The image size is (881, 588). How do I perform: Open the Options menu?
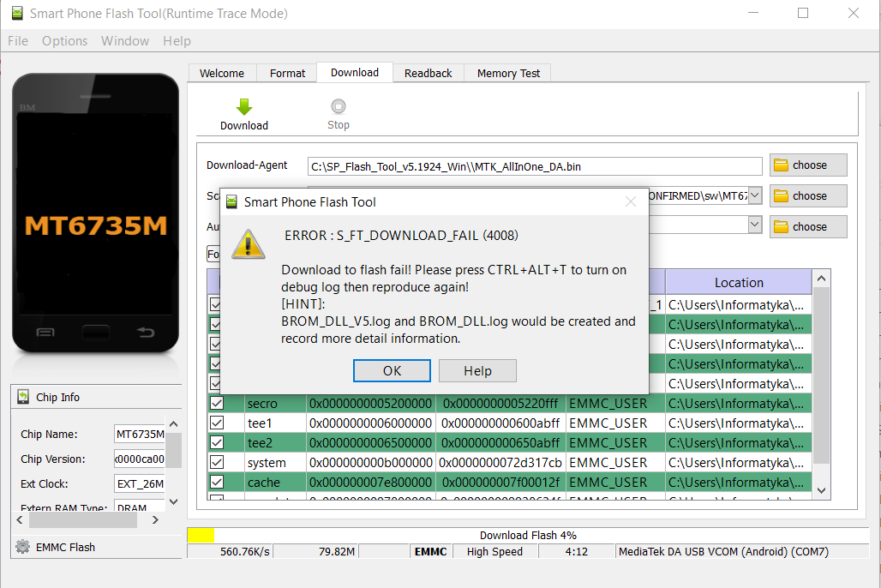tap(64, 41)
